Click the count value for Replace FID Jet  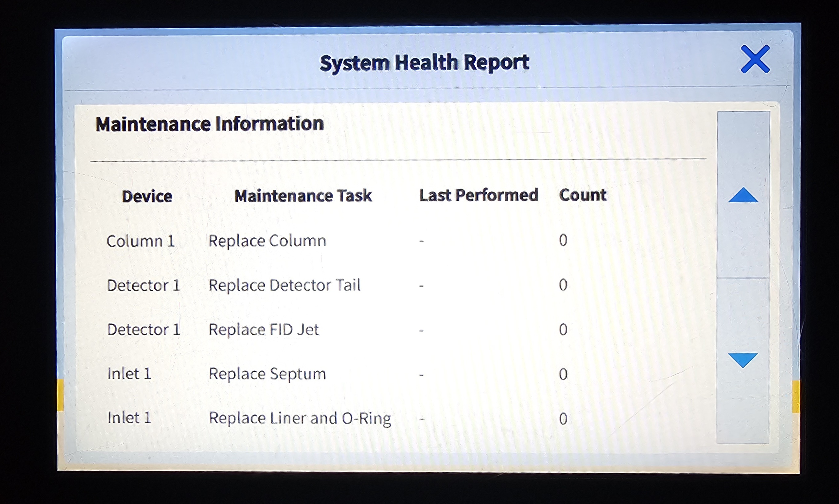coord(563,329)
